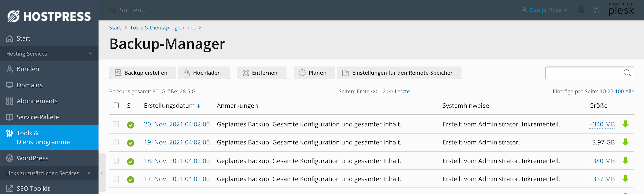Viewport: 644px width, 194px height.
Task: Collapse Links zu zusätzlichen Services section
Action: 90,173
